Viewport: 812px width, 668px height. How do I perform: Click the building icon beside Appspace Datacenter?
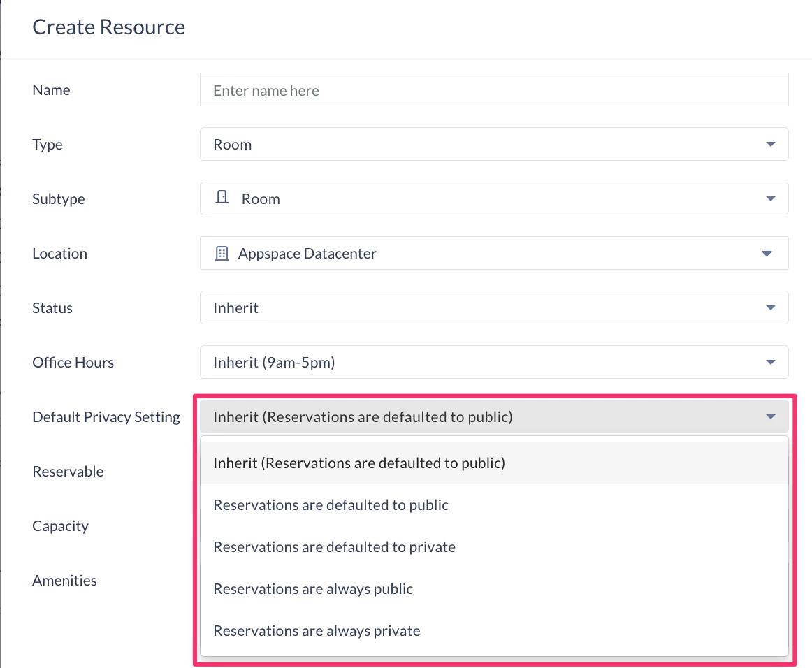(x=222, y=253)
